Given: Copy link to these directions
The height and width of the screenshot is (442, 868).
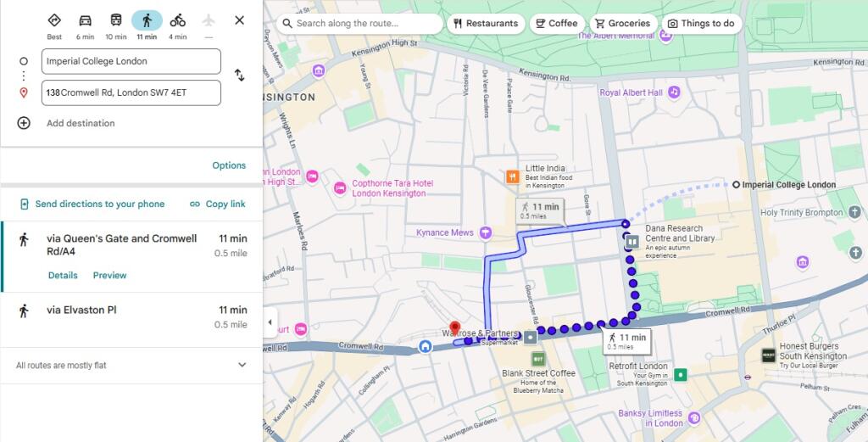Looking at the screenshot, I should click(x=218, y=204).
